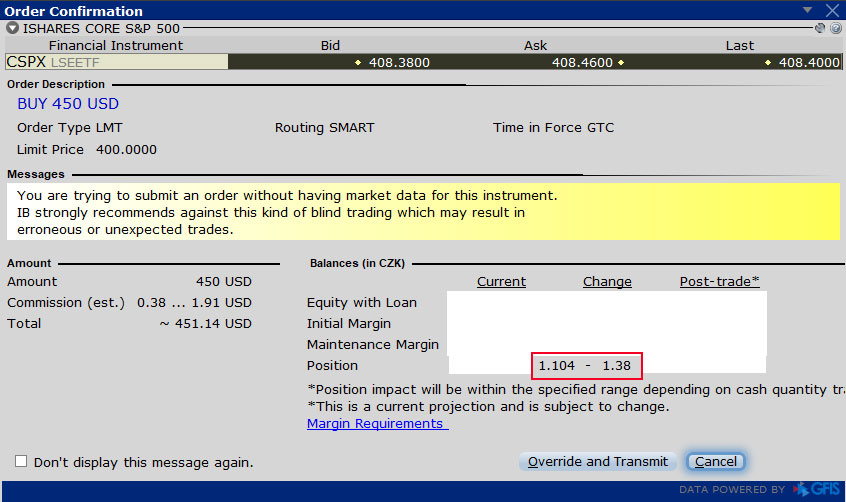Select the CSPX LSEETF instrument cell
Viewport: 846px width, 502px height.
[117, 62]
